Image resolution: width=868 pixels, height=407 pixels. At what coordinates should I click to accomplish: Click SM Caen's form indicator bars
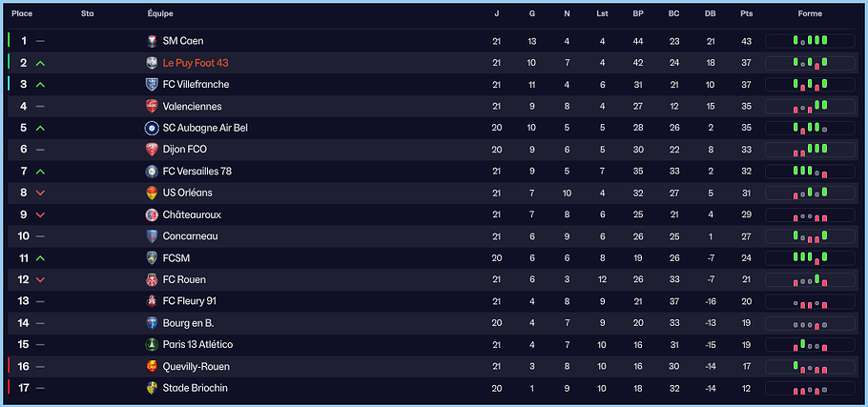810,41
